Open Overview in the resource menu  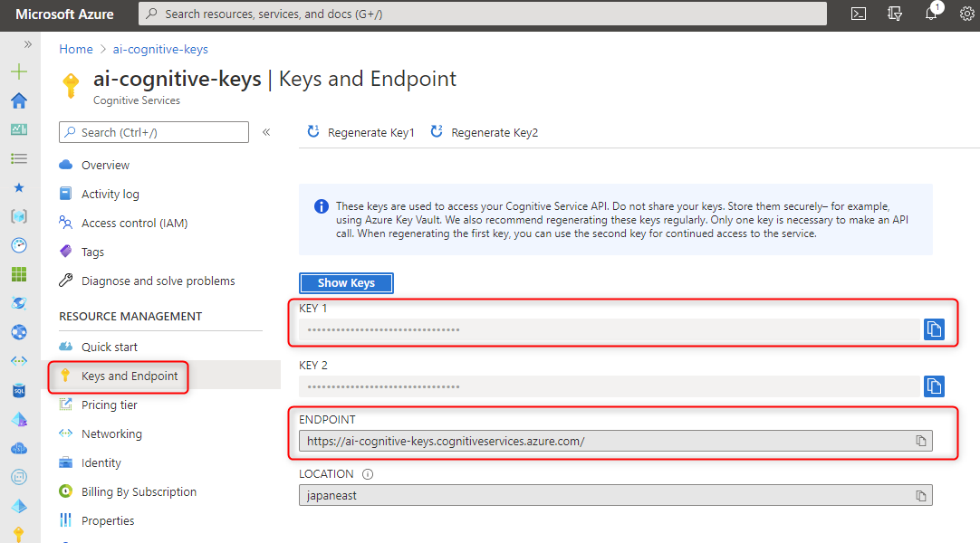click(x=105, y=165)
